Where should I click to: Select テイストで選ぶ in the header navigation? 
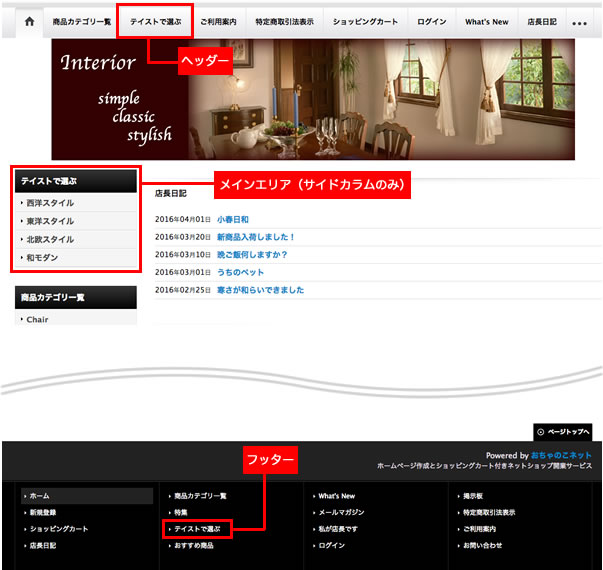coord(155,22)
